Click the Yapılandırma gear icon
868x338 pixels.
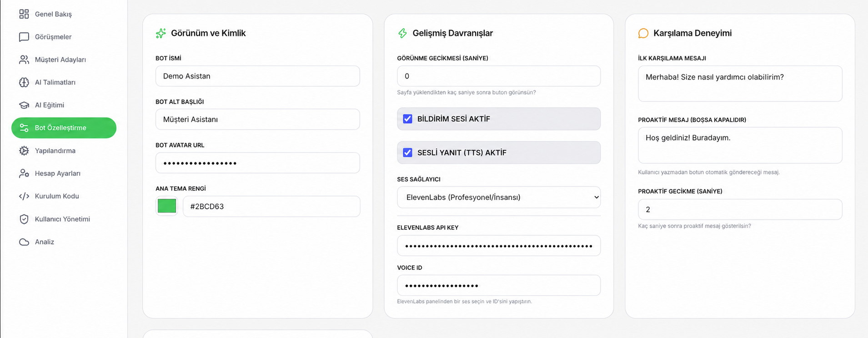pyautogui.click(x=24, y=150)
